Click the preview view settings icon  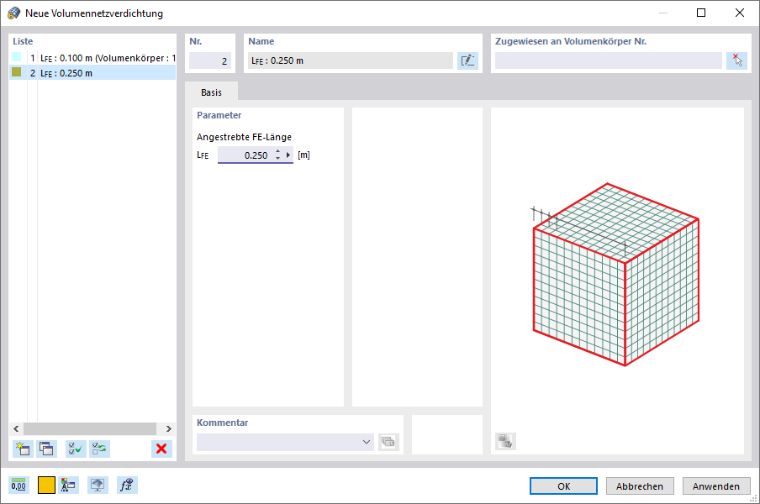(506, 441)
